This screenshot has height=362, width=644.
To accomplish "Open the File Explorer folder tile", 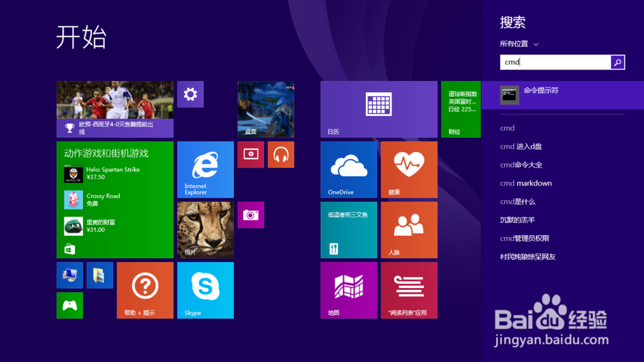I will point(100,275).
